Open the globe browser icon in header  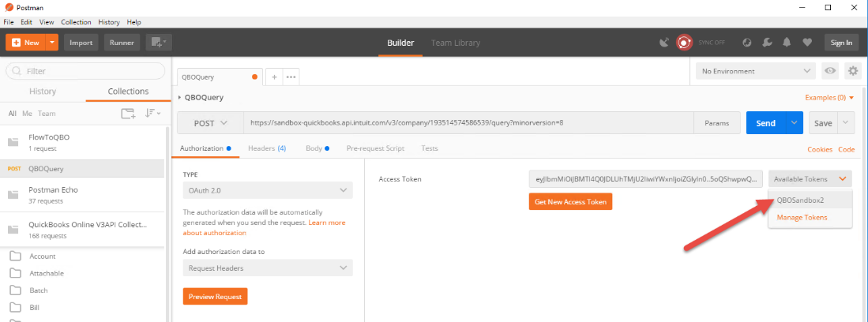tap(747, 43)
